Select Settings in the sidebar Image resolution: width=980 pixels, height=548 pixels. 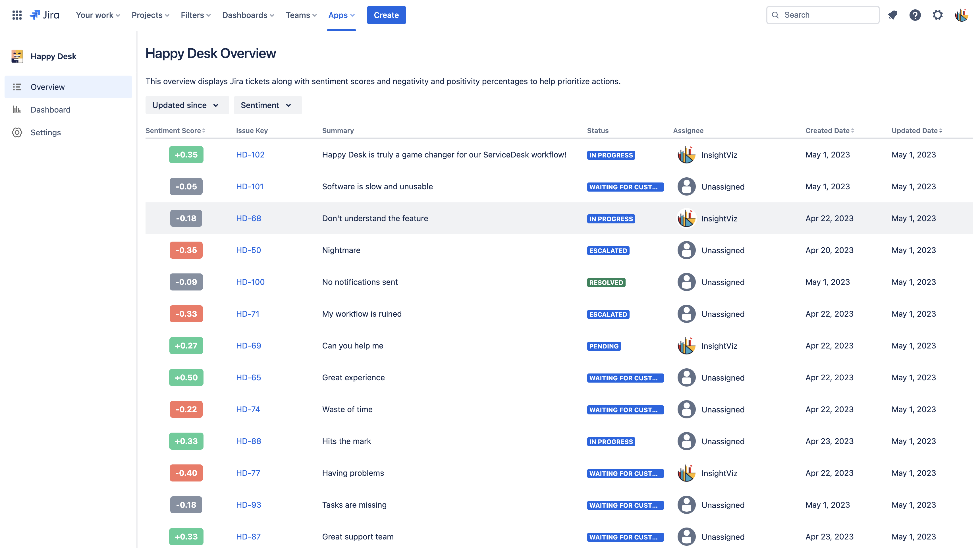point(68,132)
